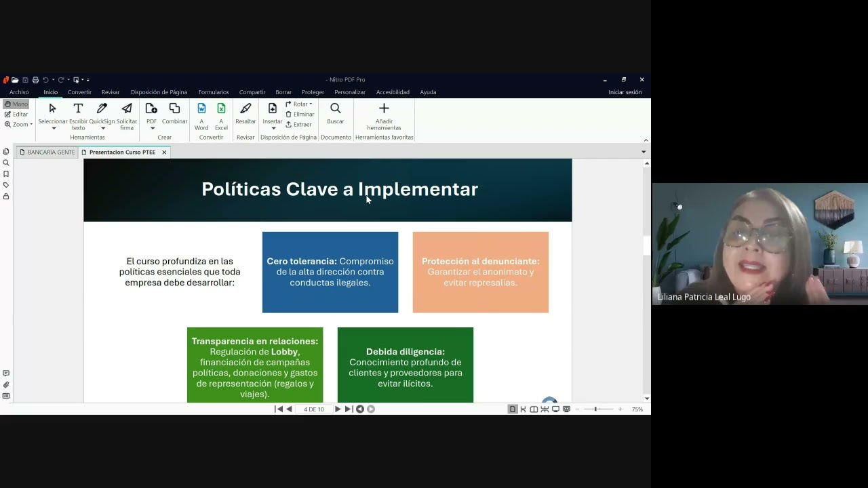
Task: Click the undo icon
Action: (x=46, y=80)
